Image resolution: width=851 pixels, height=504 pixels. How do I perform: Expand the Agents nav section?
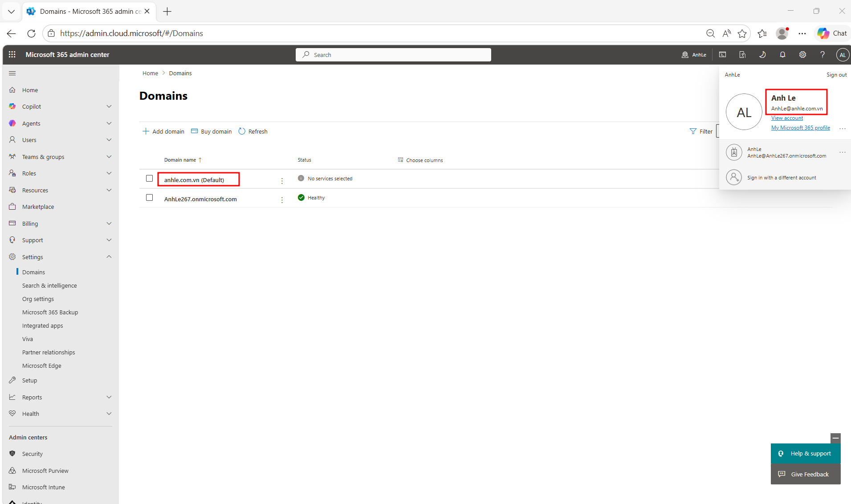click(x=109, y=123)
